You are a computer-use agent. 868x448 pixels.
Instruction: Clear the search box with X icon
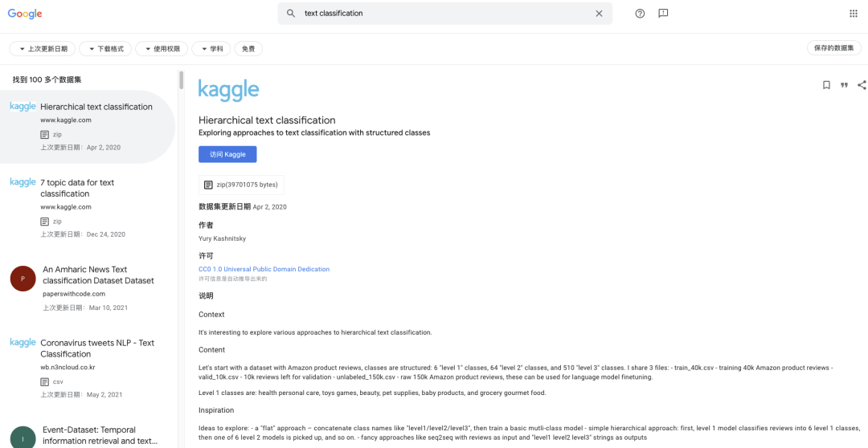[x=599, y=14]
